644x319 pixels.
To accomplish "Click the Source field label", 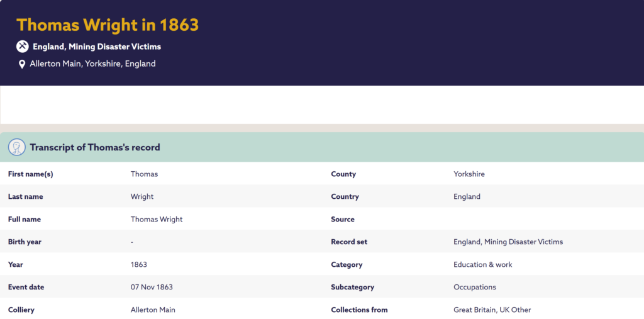I will 343,219.
